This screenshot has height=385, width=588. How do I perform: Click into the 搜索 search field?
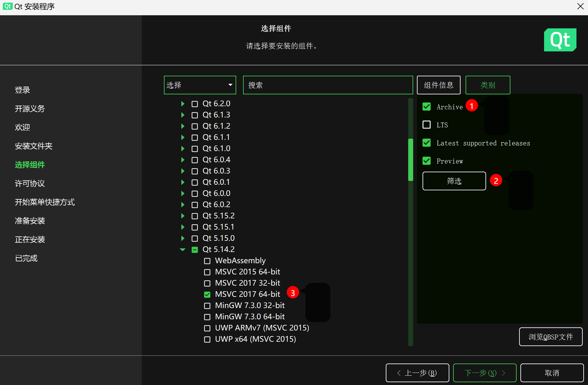(x=328, y=85)
